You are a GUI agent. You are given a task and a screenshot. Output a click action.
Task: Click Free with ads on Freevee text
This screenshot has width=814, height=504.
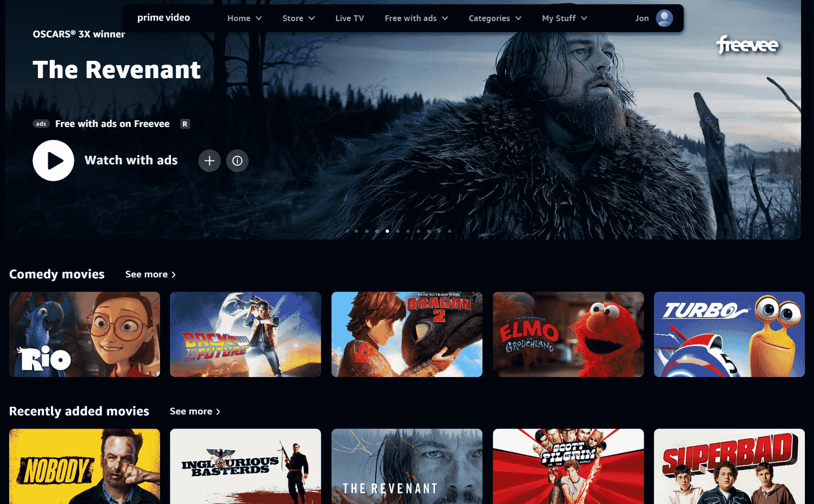112,124
